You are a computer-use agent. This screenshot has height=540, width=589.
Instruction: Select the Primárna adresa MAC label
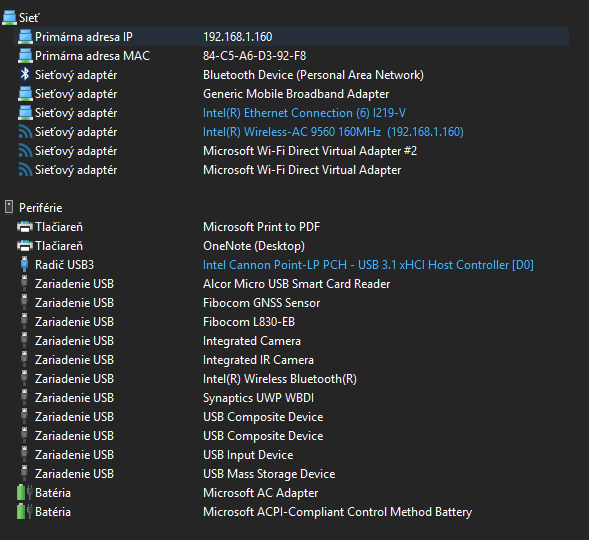[x=92, y=56]
